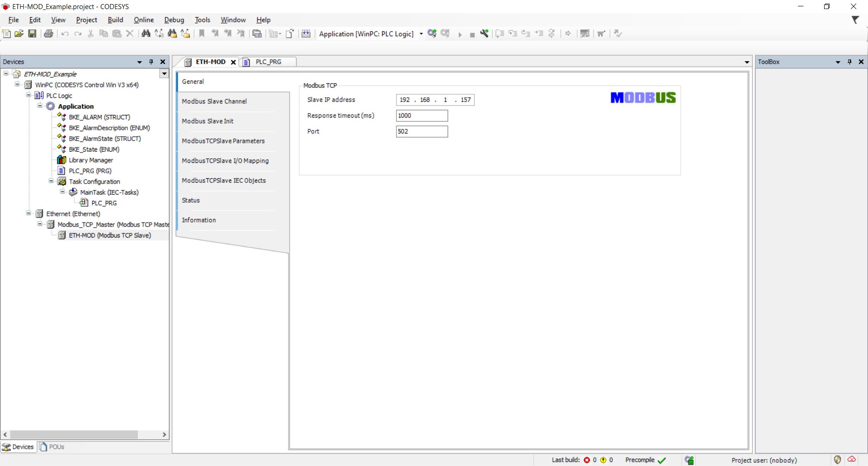The height and width of the screenshot is (466, 868).
Task: Open the Devices panel options dropdown arrow
Action: [139, 62]
